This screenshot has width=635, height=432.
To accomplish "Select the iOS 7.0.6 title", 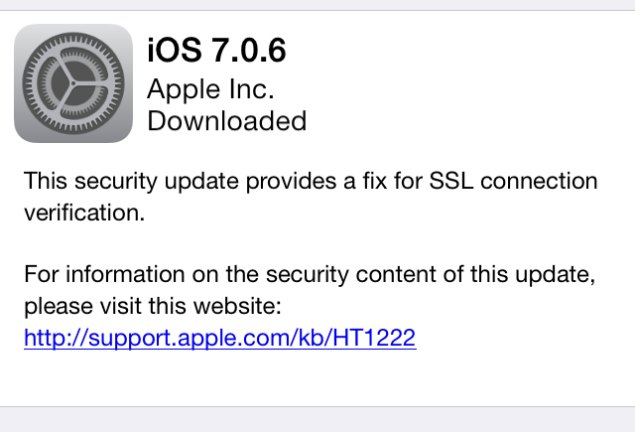I will tap(217, 50).
